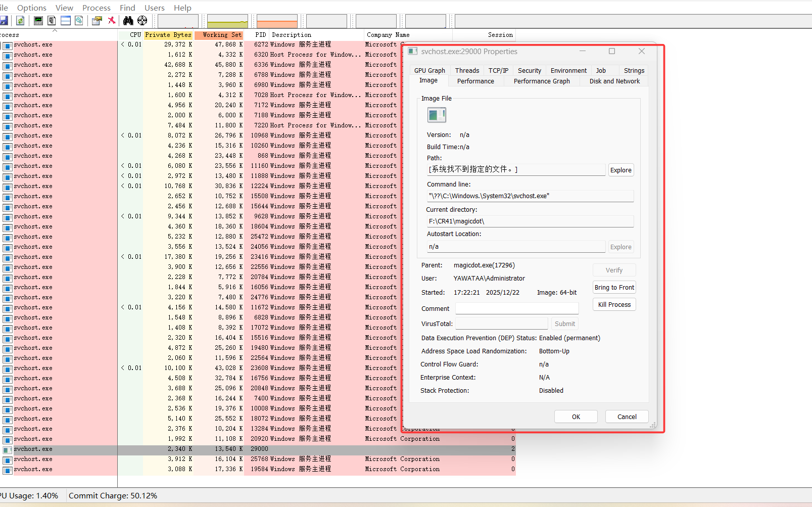Click the binoculars Find Handle or DLL icon

[x=128, y=20]
